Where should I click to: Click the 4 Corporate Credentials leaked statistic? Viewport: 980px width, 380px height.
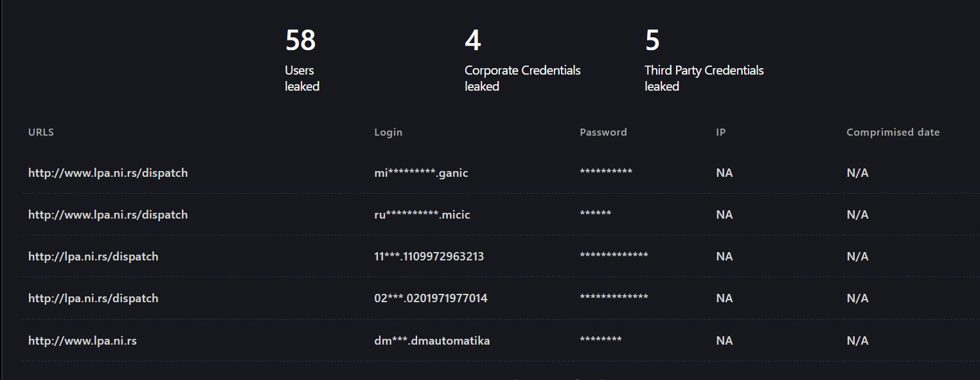coord(522,60)
